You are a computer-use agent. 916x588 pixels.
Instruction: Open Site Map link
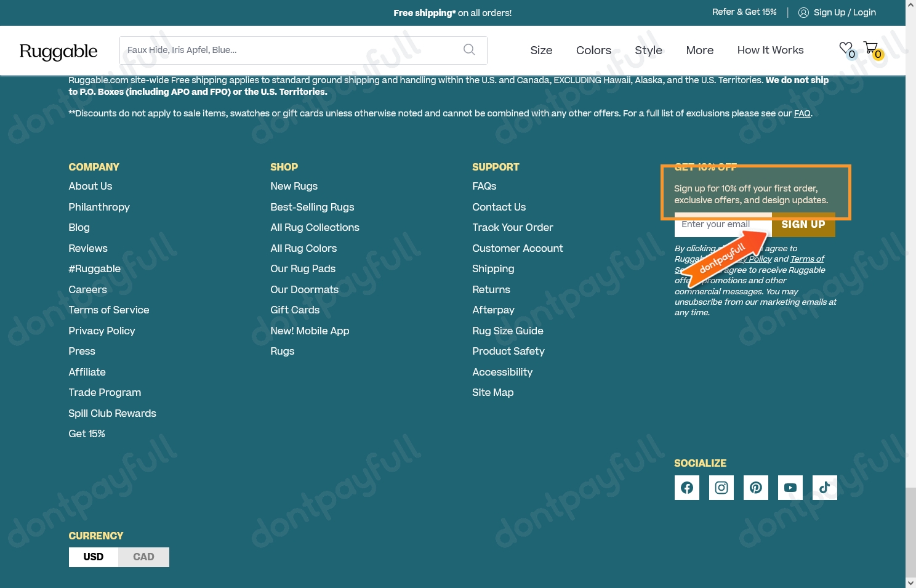[x=493, y=392]
